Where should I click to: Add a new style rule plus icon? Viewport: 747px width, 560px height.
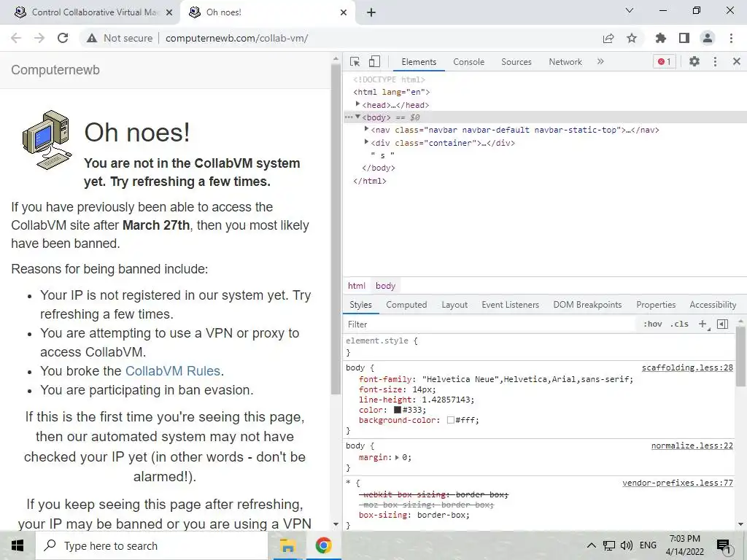coord(703,324)
